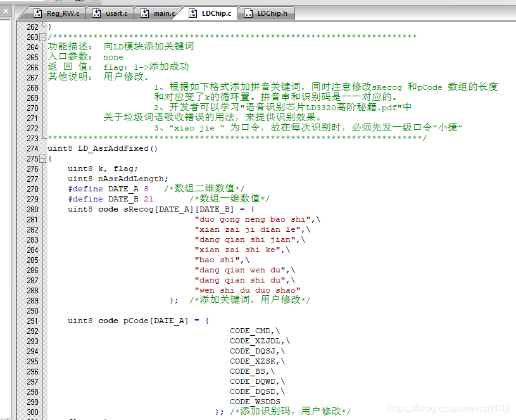Click the CODE_XZJDL entry
The image size is (516, 420).
[x=255, y=341]
